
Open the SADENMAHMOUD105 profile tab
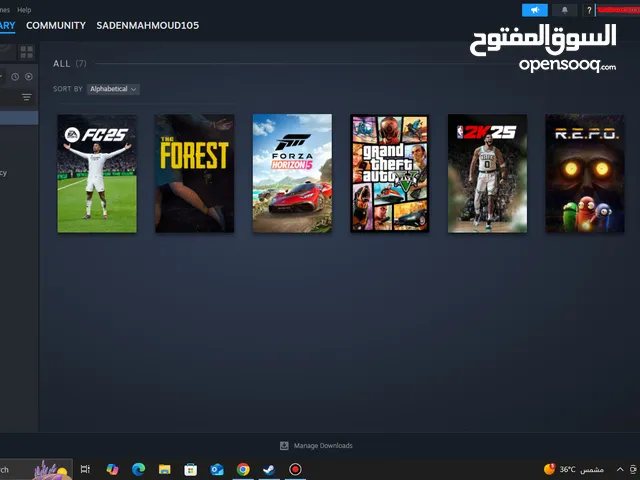(x=148, y=25)
